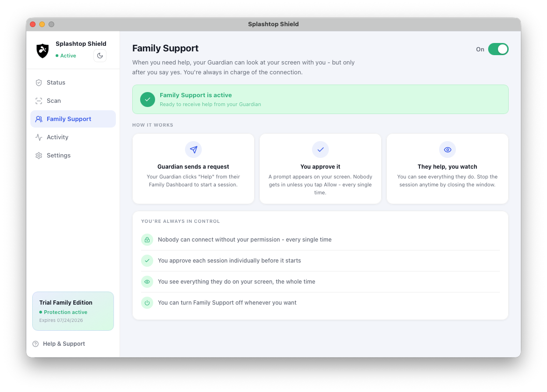
Task: Click the Scan icon in the sidebar
Action: click(x=39, y=101)
